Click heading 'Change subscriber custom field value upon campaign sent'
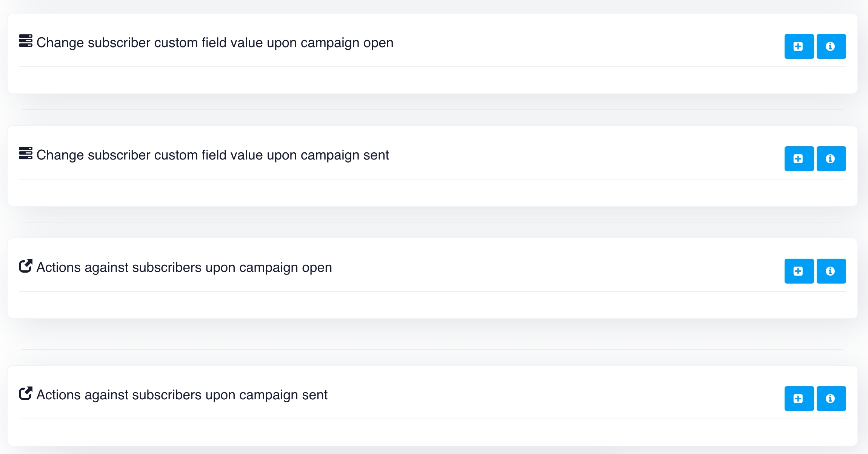This screenshot has height=454, width=868. pos(212,155)
